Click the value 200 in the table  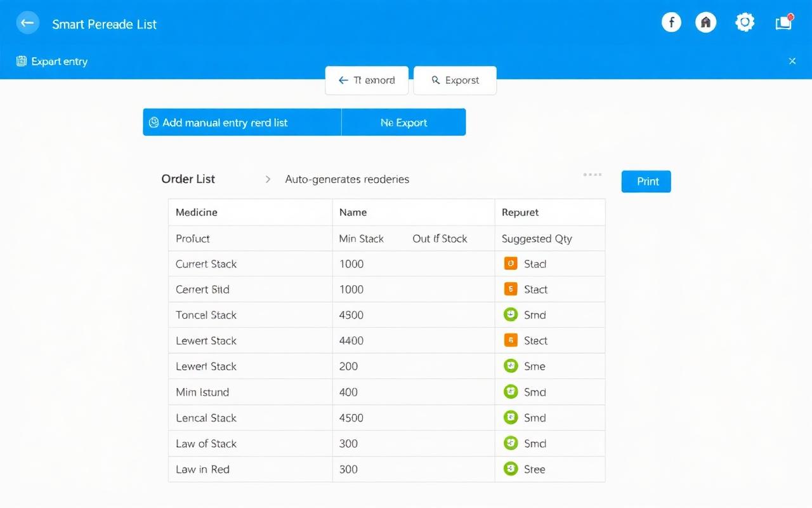pyautogui.click(x=349, y=366)
